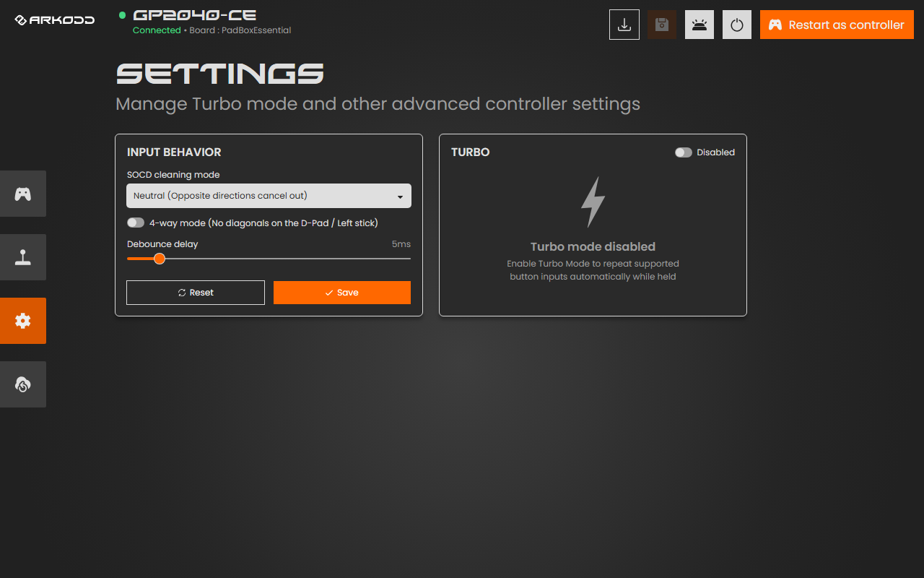Viewport: 924px width, 578px height.
Task: Click the power icon button
Action: click(x=737, y=25)
